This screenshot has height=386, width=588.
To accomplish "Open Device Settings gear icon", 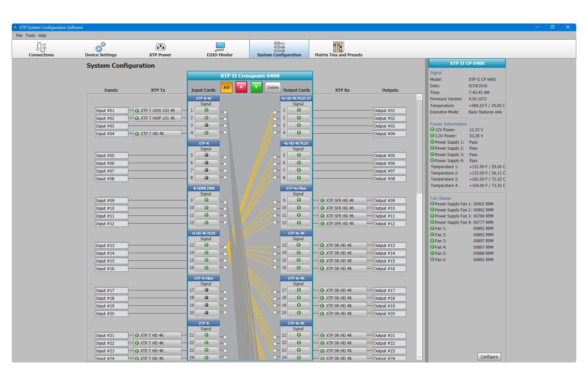I will click(x=100, y=47).
